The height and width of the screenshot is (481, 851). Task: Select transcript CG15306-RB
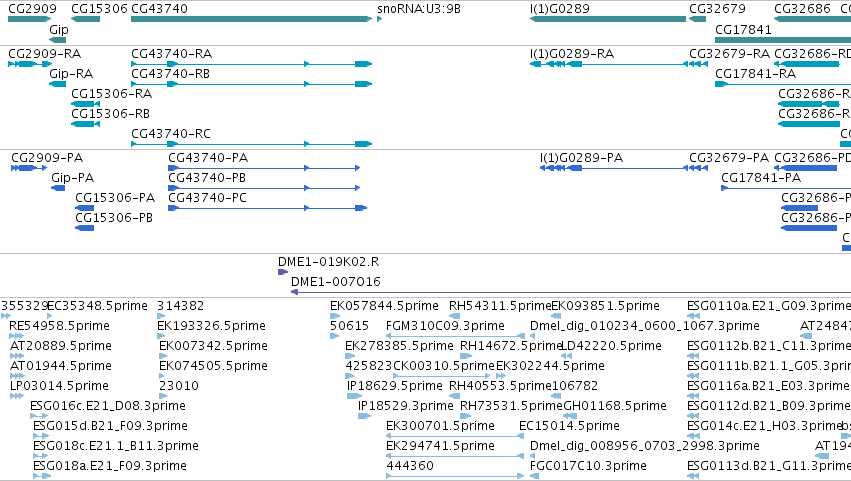coord(85,124)
